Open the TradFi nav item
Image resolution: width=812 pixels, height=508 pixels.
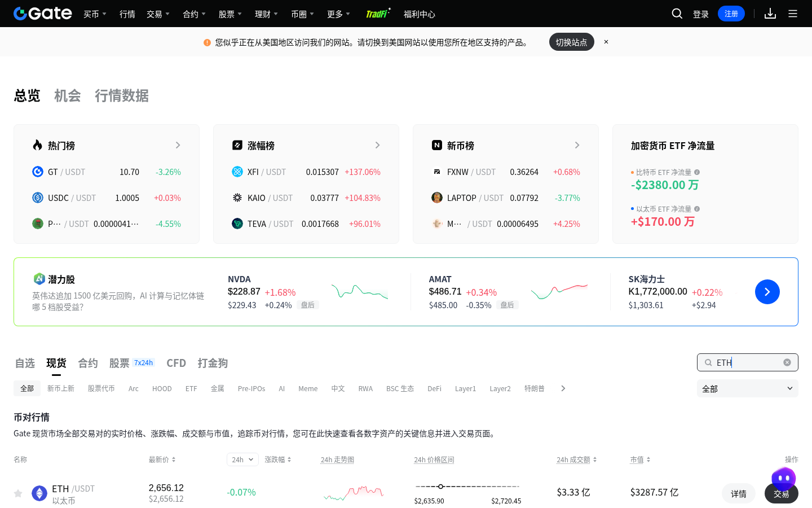click(378, 13)
